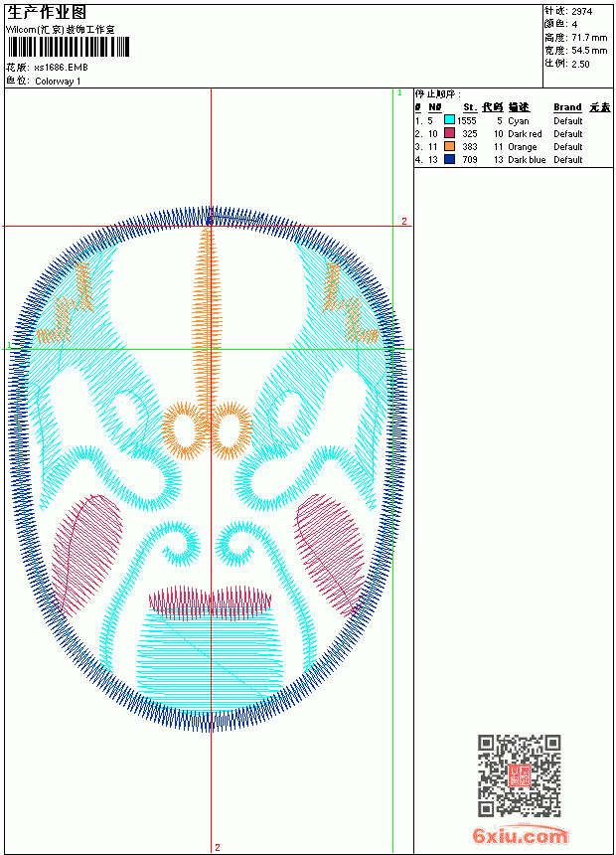Select the xs1686.EMB design file name
Image resolution: width=616 pixels, height=855 pixels.
61,68
